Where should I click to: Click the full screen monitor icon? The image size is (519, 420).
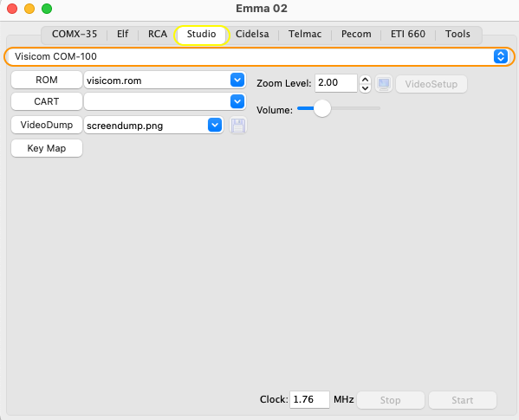point(384,84)
